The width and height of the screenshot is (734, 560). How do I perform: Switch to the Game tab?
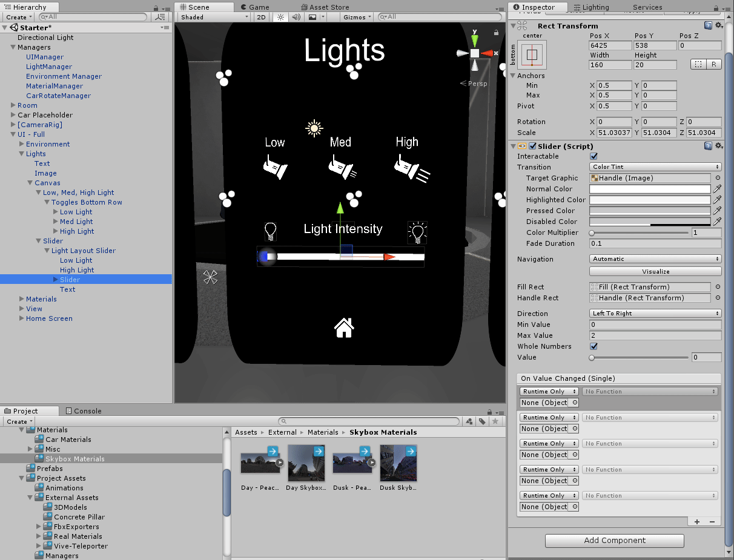coord(255,7)
